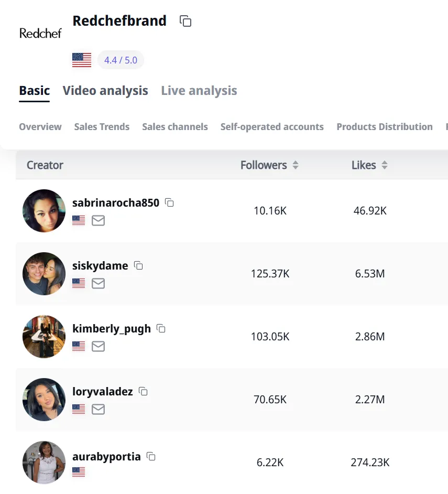Go to Sales channels section

(175, 127)
